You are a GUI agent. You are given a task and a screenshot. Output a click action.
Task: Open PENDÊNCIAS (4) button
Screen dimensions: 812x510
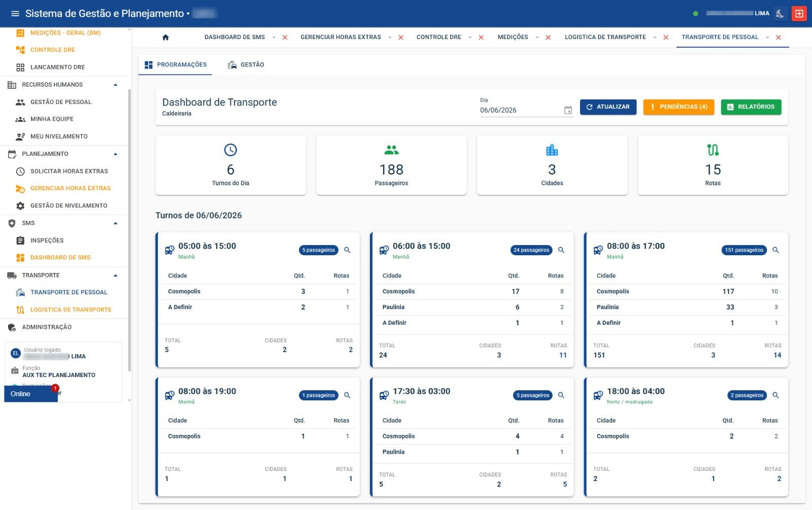pos(679,107)
